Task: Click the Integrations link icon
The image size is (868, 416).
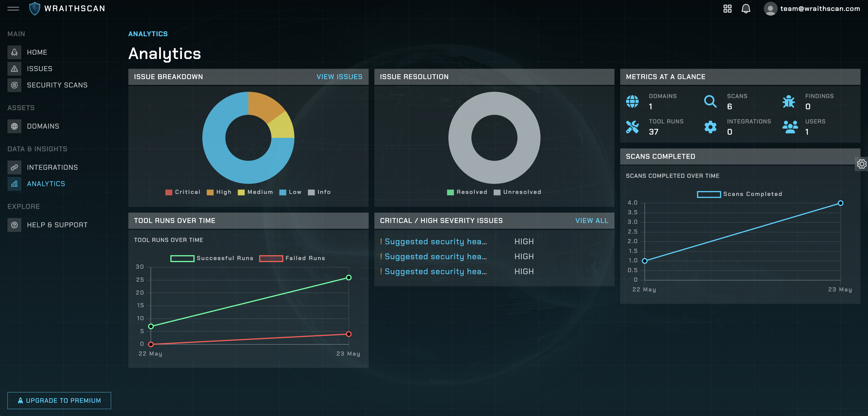Action: pyautogui.click(x=14, y=167)
